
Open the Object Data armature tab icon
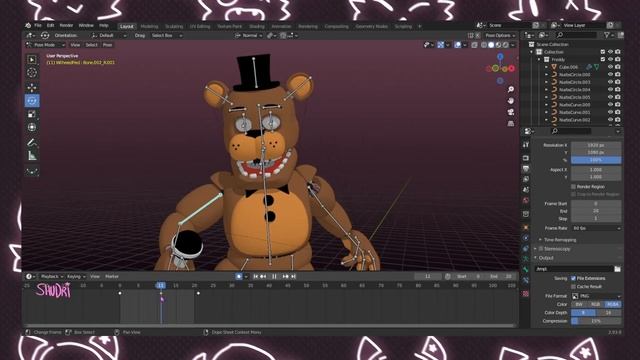[x=526, y=259]
